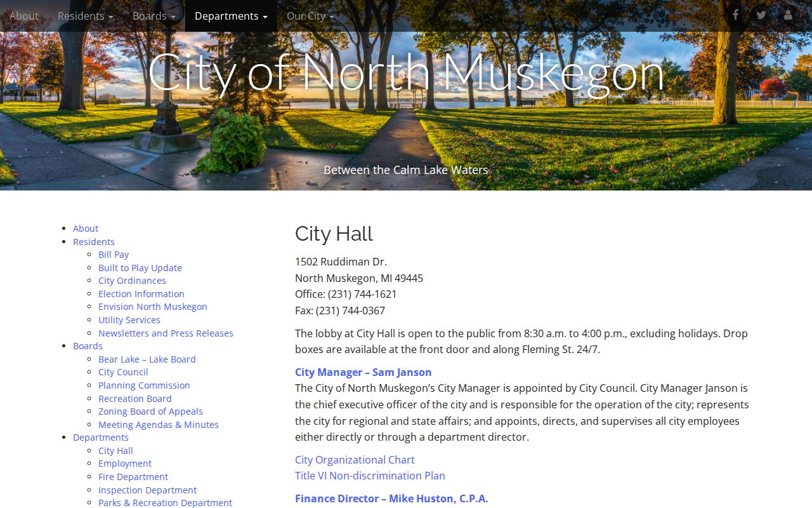
Task: Open the Departments link in the sidebar
Action: click(101, 438)
